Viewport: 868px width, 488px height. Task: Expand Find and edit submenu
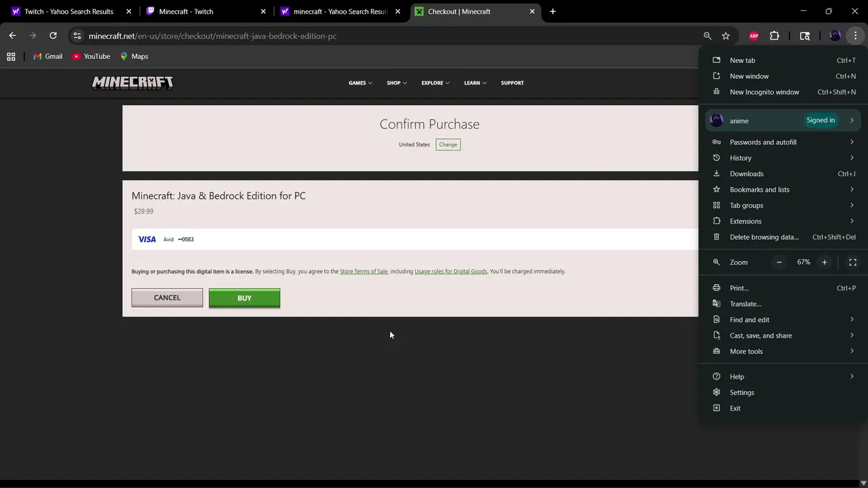(783, 320)
